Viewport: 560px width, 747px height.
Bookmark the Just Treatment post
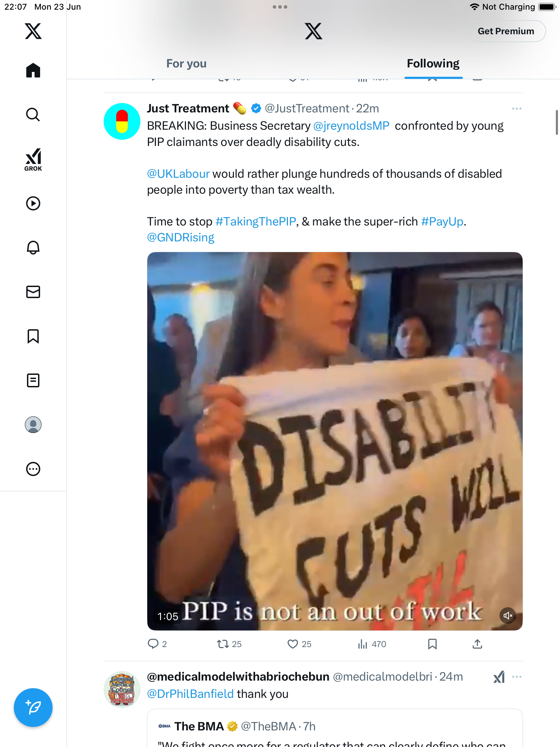pyautogui.click(x=432, y=644)
